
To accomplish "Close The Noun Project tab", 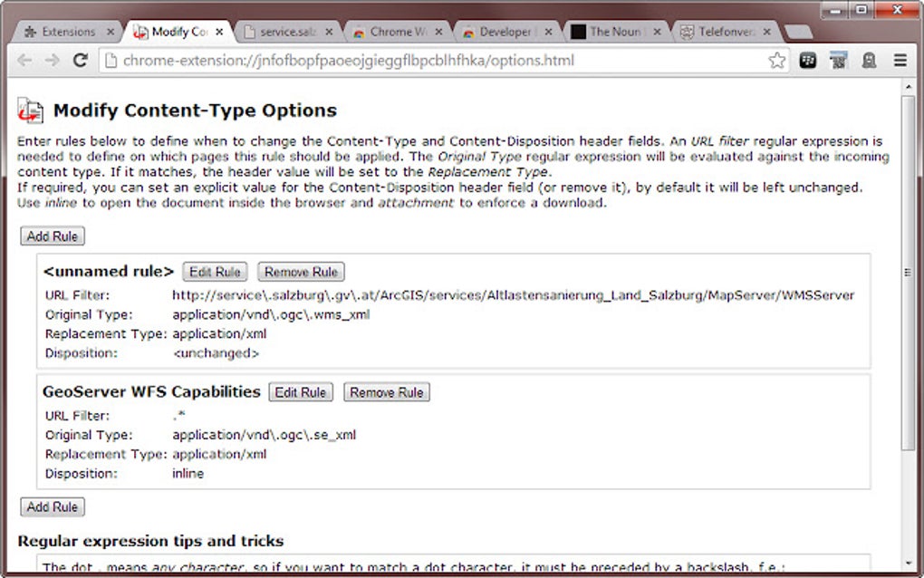I will [x=657, y=32].
